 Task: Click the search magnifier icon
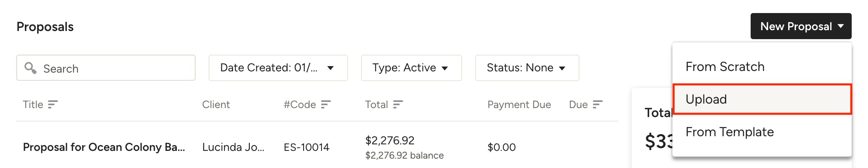(x=31, y=68)
